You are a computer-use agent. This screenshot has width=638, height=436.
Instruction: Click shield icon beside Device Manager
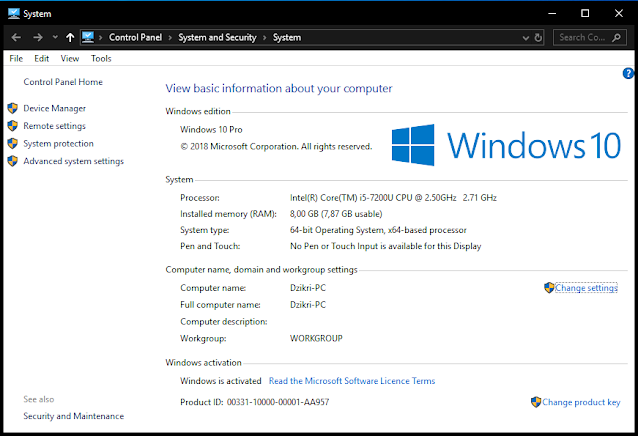tap(13, 108)
